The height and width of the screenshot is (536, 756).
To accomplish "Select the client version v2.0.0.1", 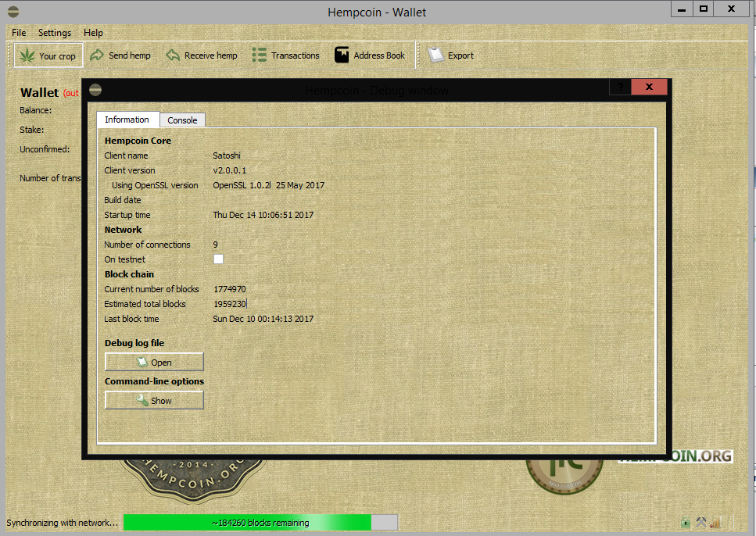I will click(230, 170).
